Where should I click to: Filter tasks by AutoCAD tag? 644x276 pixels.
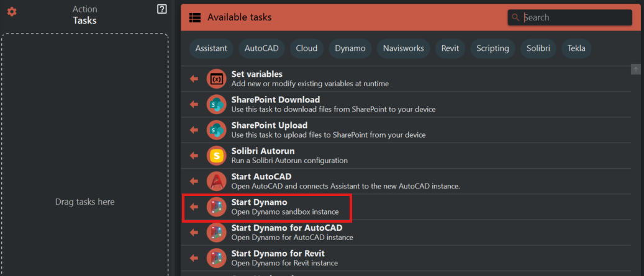pyautogui.click(x=261, y=48)
